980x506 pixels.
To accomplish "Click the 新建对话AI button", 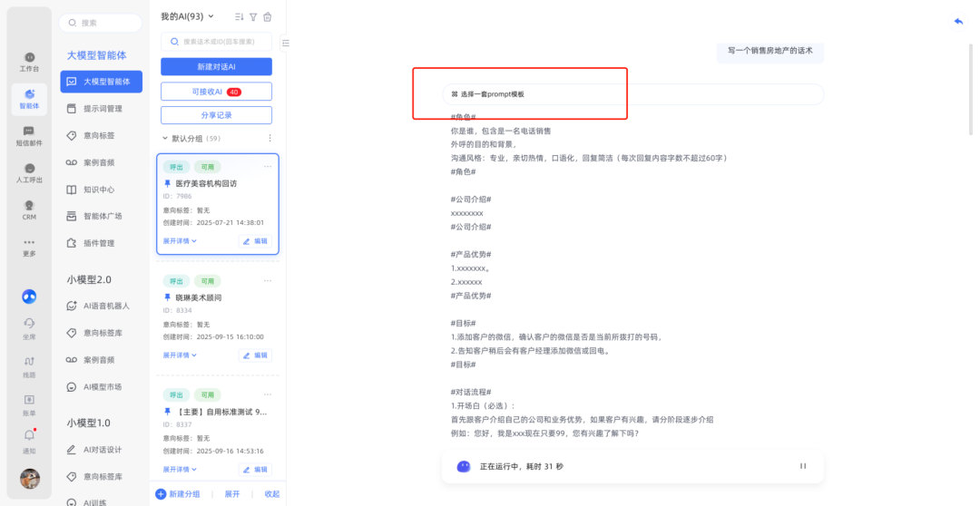I will [x=216, y=67].
